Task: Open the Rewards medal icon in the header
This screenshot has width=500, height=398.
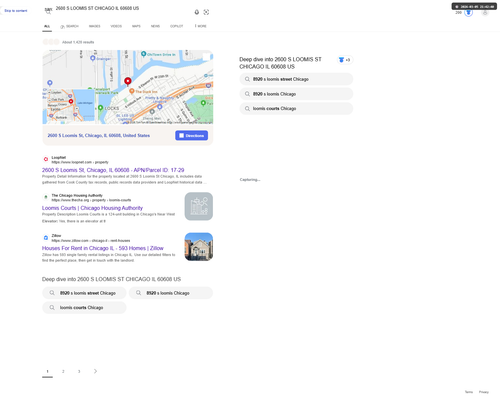Action: (x=468, y=13)
